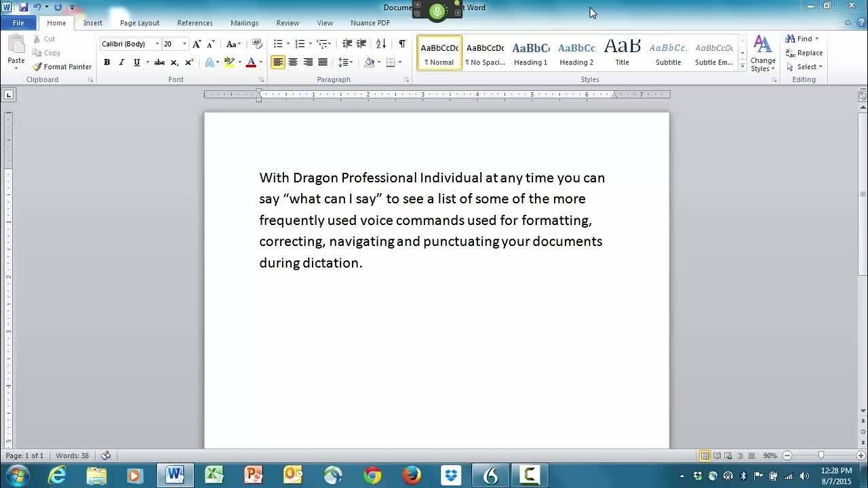
Task: Open the Change Case dropdown
Action: coord(234,44)
